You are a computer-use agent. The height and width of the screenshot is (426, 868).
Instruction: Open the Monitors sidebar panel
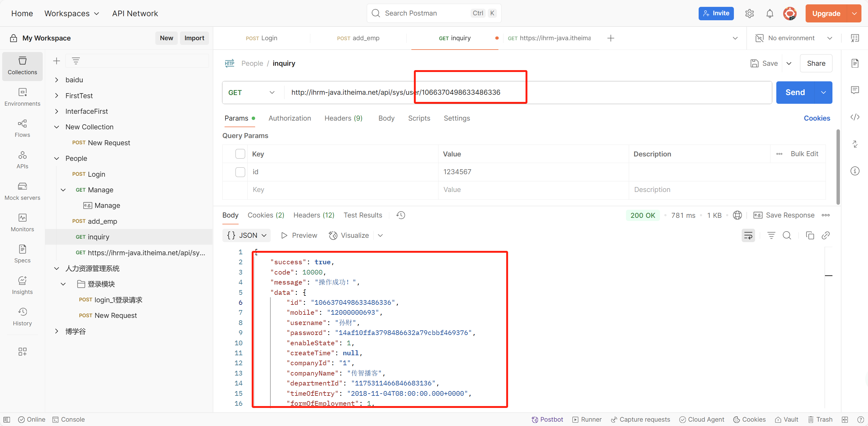tap(22, 222)
